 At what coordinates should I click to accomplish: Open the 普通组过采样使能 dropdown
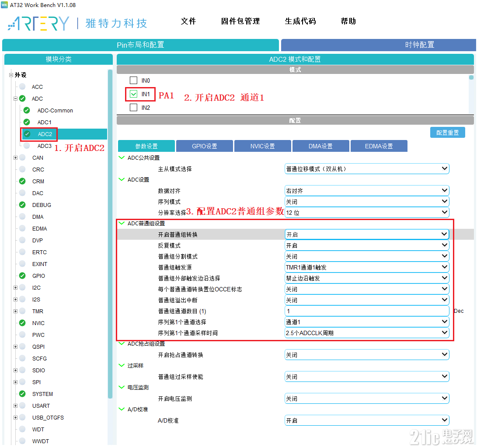tap(367, 377)
